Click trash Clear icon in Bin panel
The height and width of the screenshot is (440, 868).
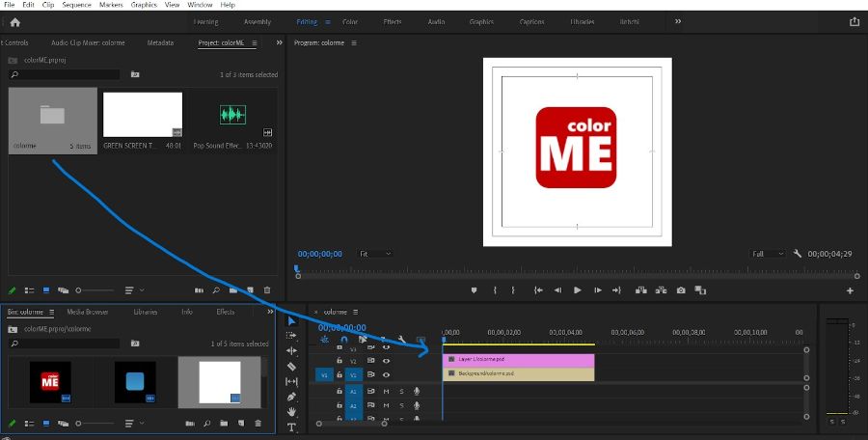point(258,424)
